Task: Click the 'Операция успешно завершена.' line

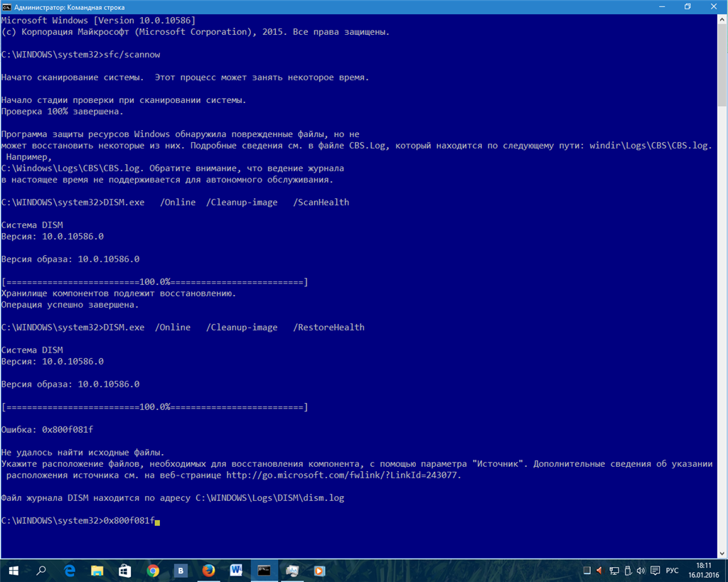Action: pos(70,305)
